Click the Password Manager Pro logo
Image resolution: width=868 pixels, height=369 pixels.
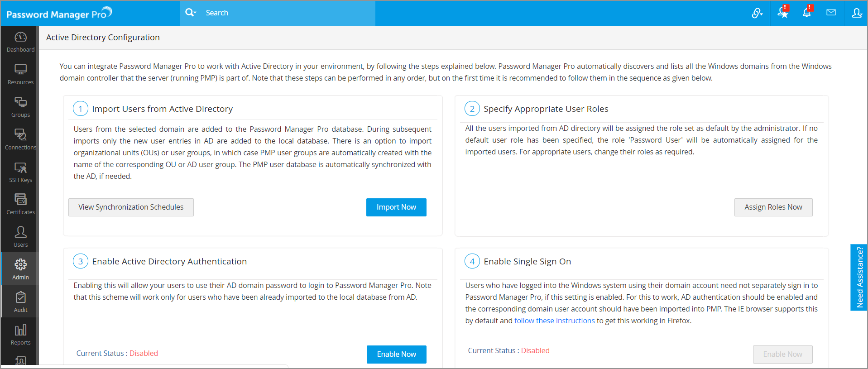pos(59,13)
